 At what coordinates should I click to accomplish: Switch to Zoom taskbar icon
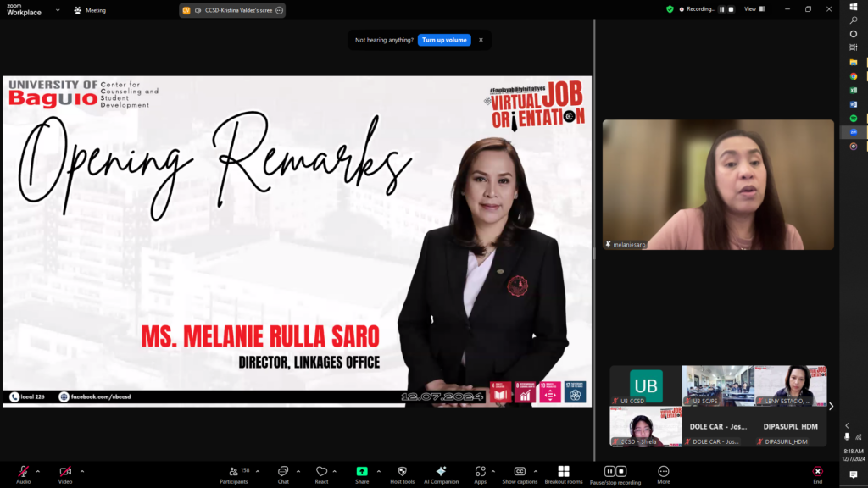coord(854,132)
